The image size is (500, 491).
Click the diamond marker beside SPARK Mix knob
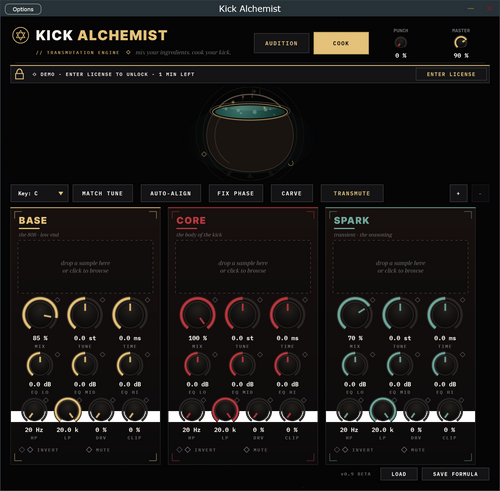[x=372, y=300]
